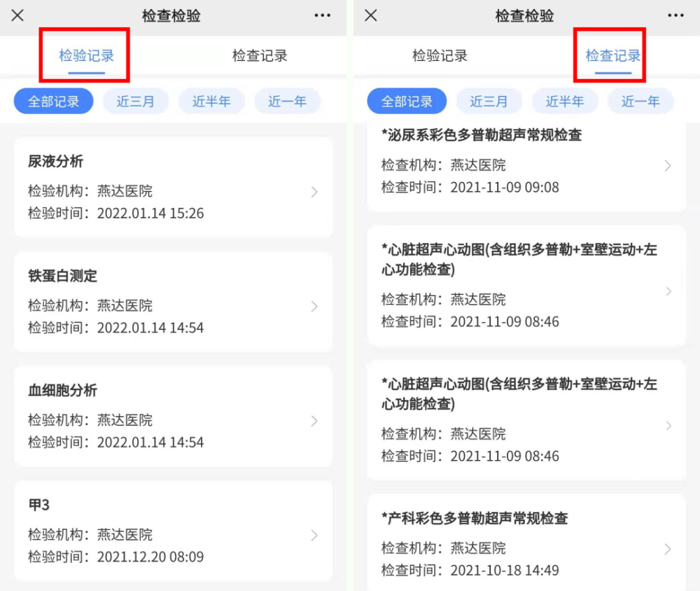The width and height of the screenshot is (700, 591).
Task: Select the 近半年 filter on the left screen
Action: [x=211, y=101]
